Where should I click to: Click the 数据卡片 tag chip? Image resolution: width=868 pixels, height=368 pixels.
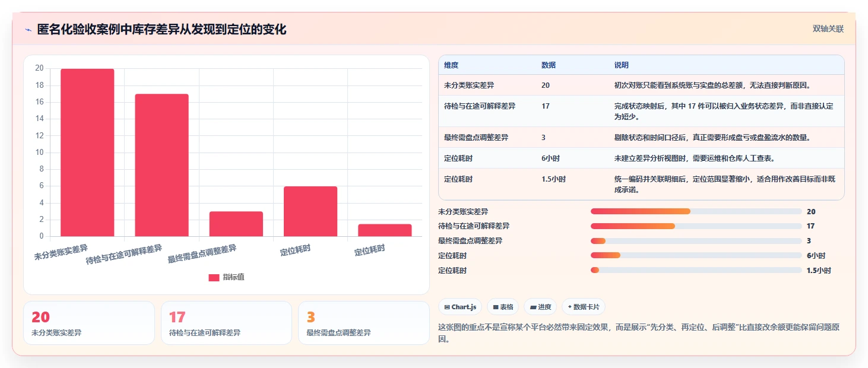(x=584, y=307)
